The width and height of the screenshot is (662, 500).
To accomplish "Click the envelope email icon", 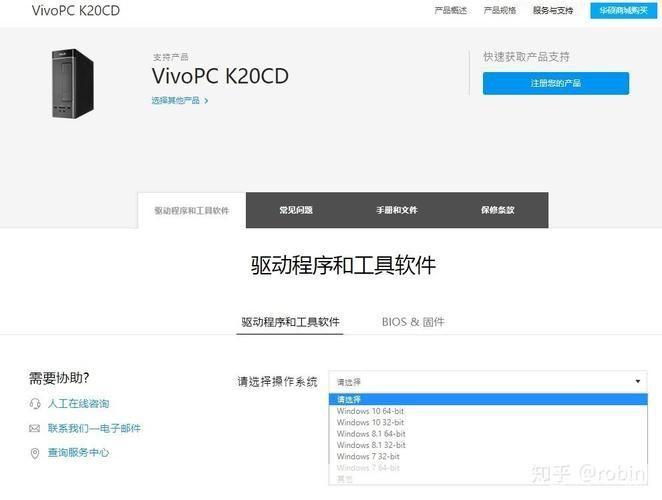I will click(x=35, y=429).
